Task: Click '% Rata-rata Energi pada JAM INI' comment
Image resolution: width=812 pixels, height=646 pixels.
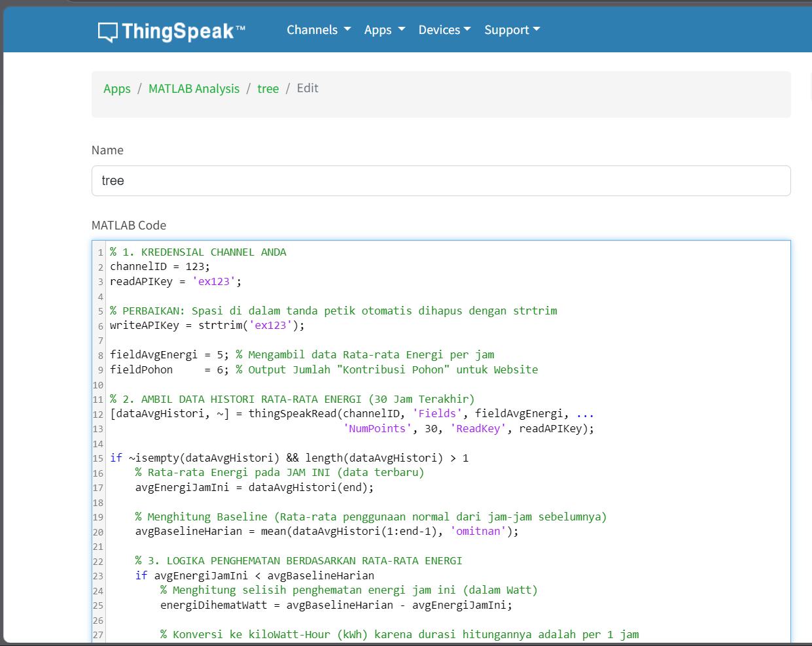Action: (x=279, y=473)
